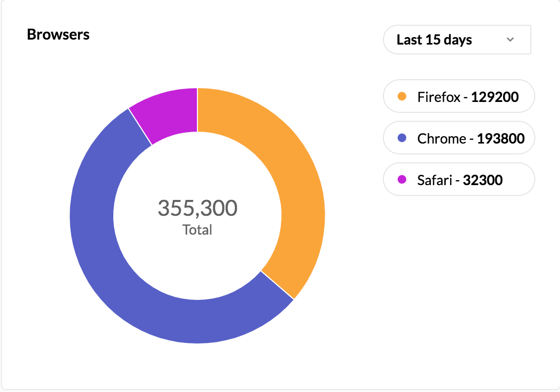Click the chevron arrow in date selector
This screenshot has width=560, height=392.
(x=511, y=40)
